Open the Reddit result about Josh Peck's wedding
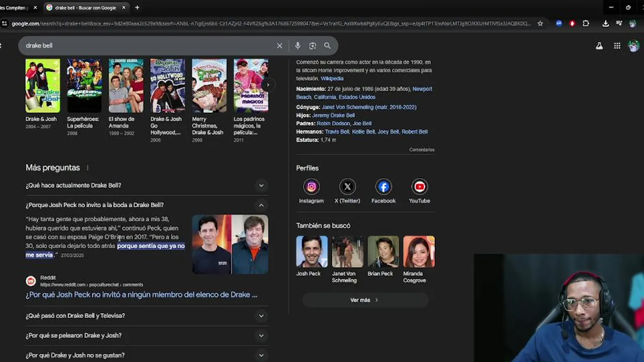644x362 pixels. pos(141,295)
